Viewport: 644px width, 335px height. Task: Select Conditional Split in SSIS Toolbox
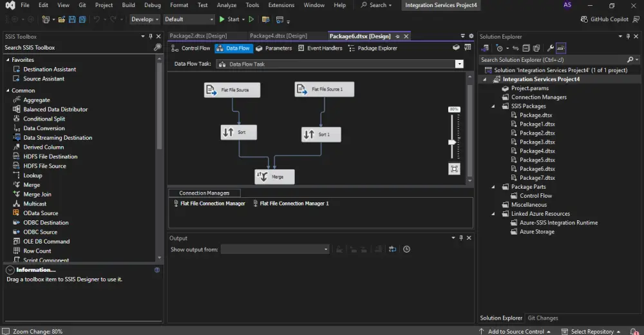click(44, 119)
